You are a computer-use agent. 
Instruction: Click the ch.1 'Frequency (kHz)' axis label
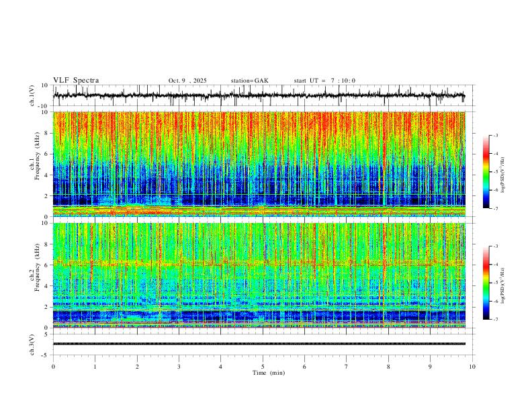pyautogui.click(x=37, y=156)
